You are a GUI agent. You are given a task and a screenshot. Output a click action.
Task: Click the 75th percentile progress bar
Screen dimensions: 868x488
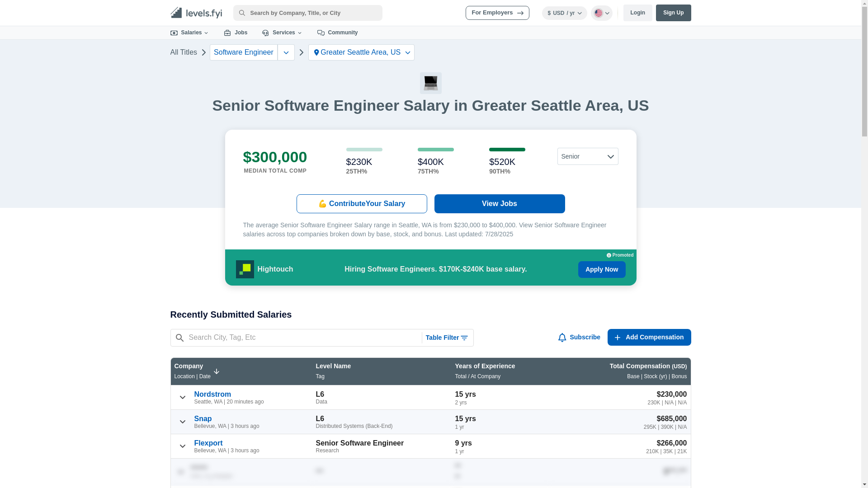tap(436, 150)
